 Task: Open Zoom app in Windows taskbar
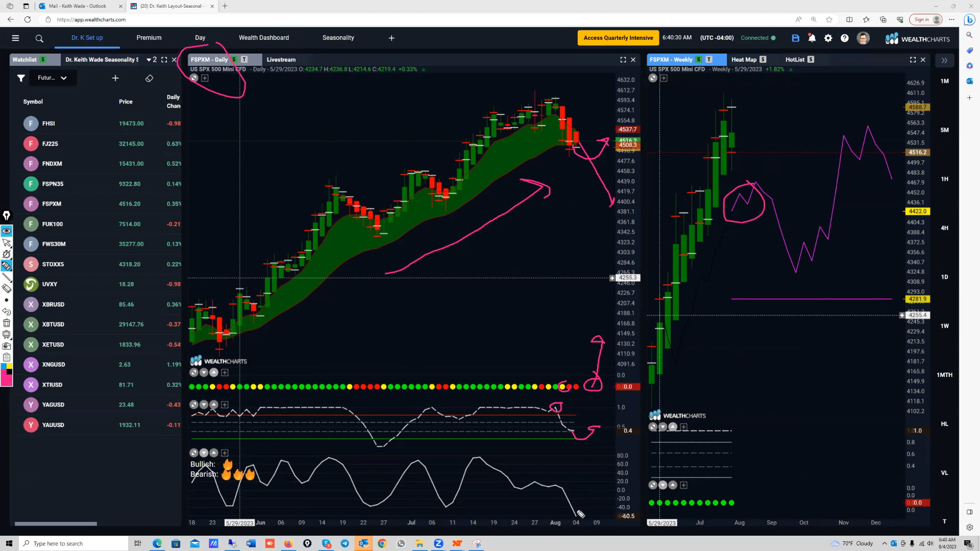coord(438,543)
